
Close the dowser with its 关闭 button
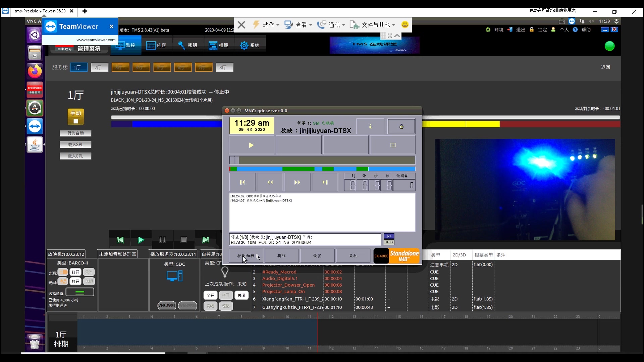[x=89, y=281]
